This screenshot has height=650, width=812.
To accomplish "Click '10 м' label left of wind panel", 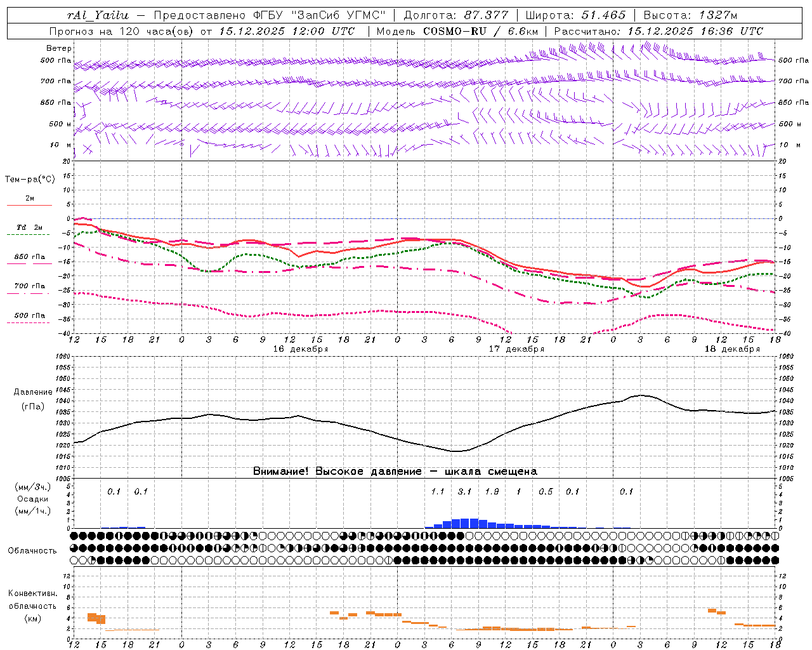I will click(x=60, y=145).
